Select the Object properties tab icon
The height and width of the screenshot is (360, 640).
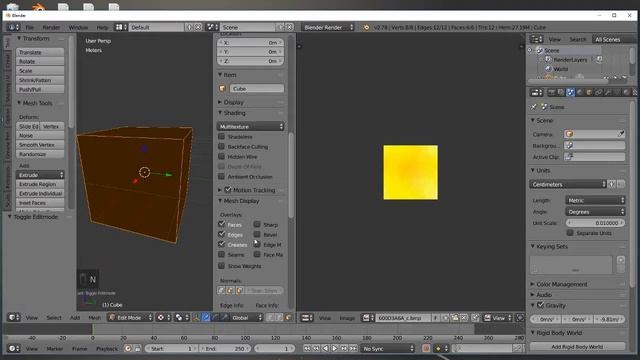[589, 93]
